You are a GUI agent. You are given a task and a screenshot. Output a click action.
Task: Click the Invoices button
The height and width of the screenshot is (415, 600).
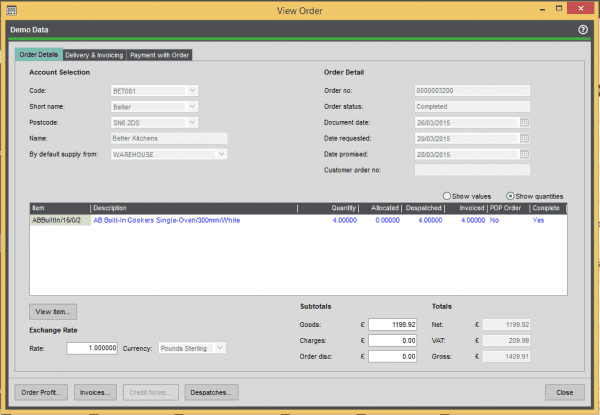coord(95,392)
